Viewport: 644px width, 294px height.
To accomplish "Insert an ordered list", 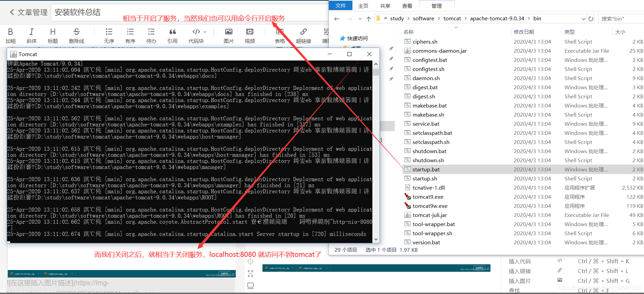I will [x=130, y=35].
